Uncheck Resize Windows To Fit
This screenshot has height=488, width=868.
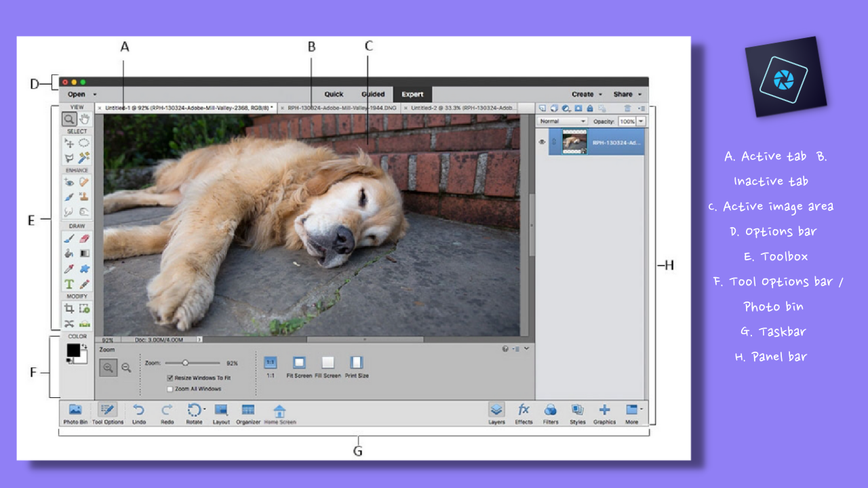point(170,377)
